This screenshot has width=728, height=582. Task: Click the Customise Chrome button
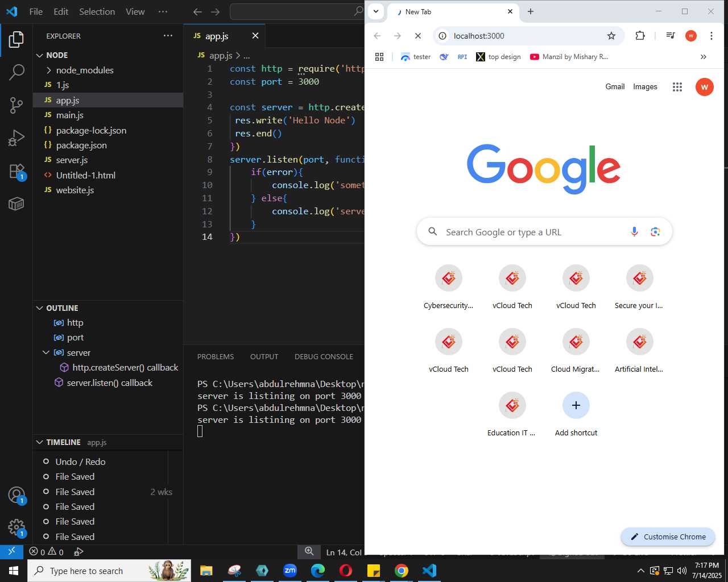click(x=668, y=537)
